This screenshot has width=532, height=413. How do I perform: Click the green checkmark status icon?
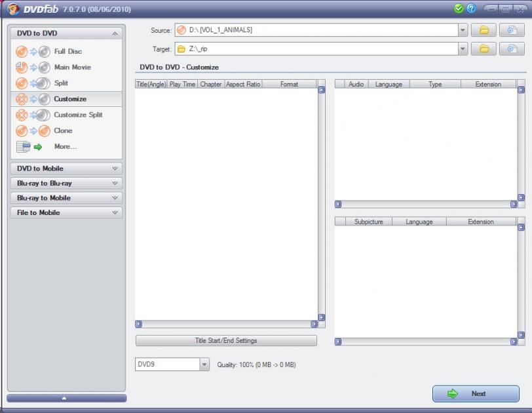459,9
